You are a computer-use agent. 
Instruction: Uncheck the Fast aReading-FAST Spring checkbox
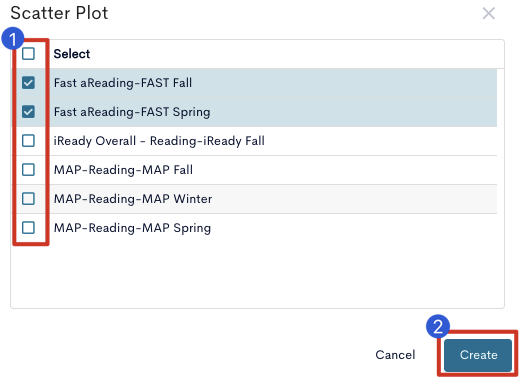(28, 112)
